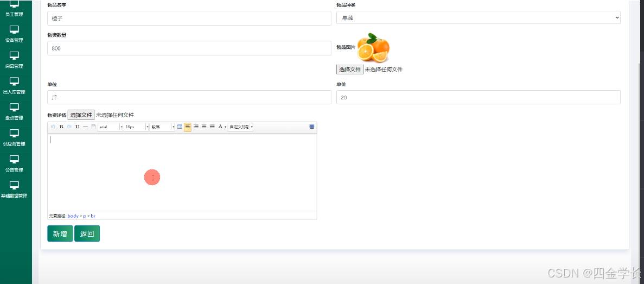This screenshot has width=644, height=284.
Task: Click the body link in element path
Action: pyautogui.click(x=73, y=216)
